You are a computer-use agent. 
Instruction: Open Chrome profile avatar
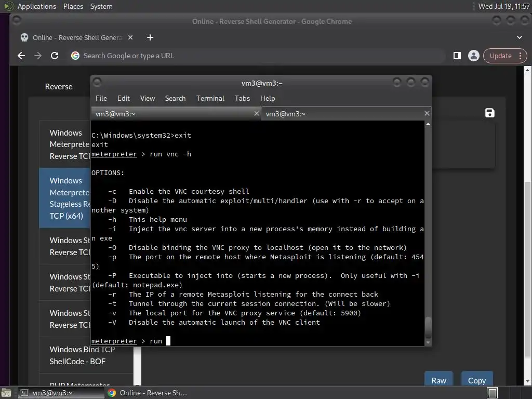pyautogui.click(x=474, y=56)
